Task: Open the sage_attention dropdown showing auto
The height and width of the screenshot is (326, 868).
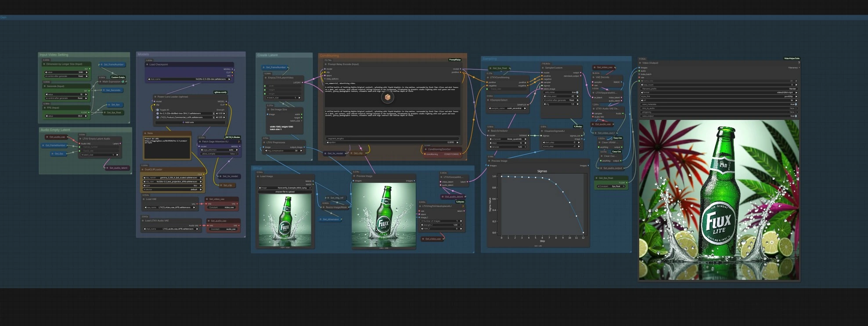Action: 220,150
